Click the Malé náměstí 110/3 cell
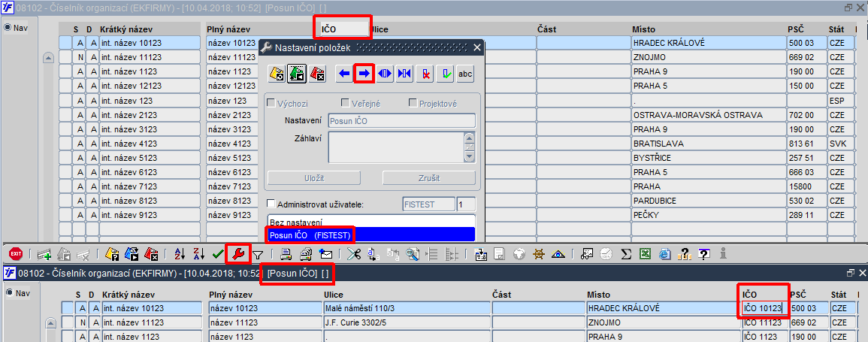Screen dimensions: 868x342 click(x=407, y=308)
